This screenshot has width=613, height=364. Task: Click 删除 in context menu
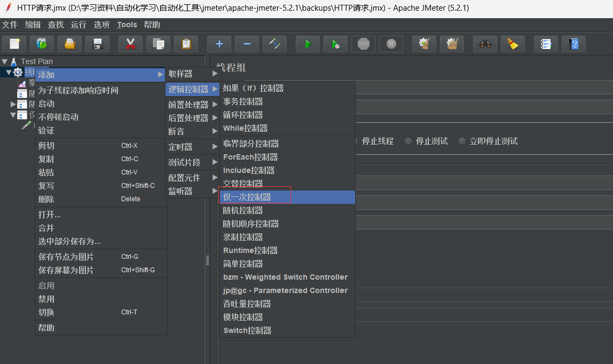tap(101, 199)
